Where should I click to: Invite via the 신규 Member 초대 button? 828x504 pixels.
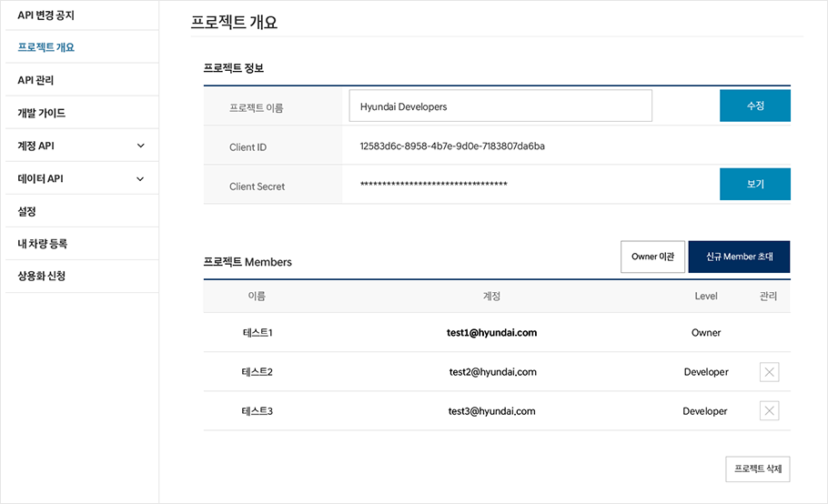739,257
